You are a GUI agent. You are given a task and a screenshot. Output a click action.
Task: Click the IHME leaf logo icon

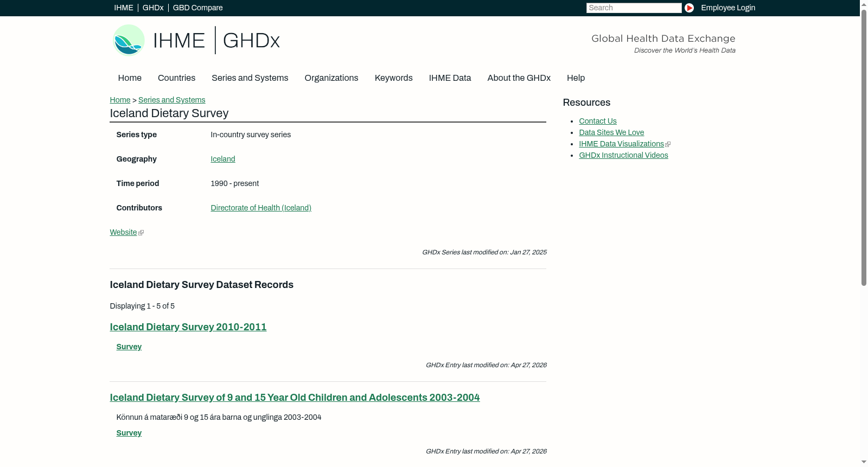click(129, 40)
